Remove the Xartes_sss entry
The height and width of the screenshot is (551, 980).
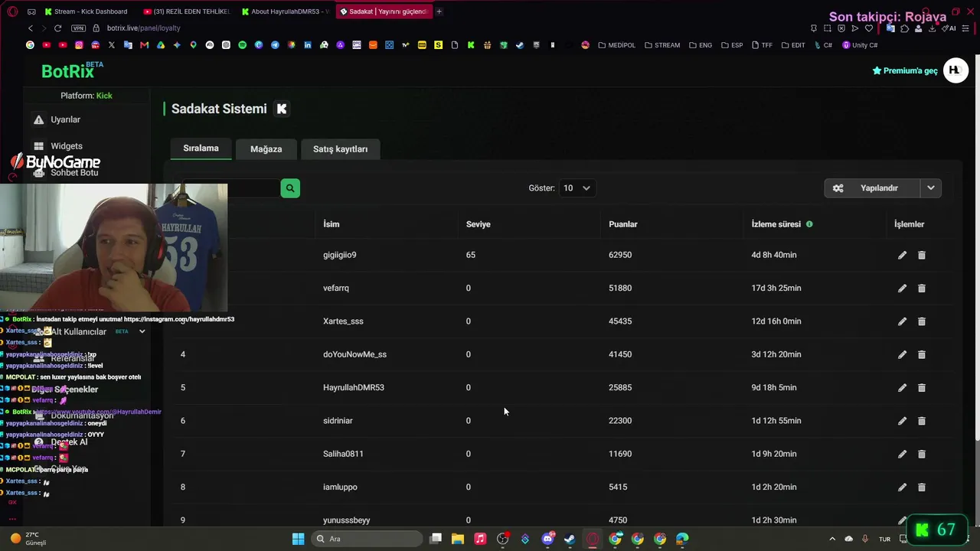pos(922,321)
